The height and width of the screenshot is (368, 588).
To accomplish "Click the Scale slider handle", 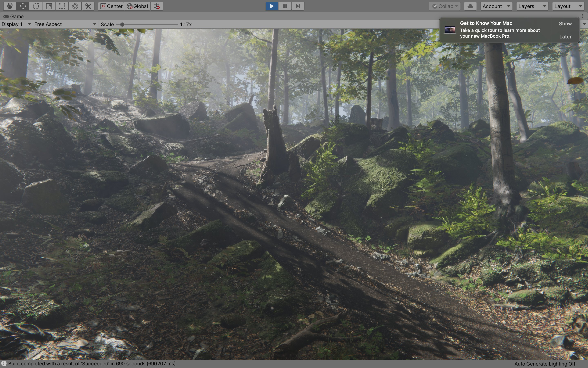I will point(122,24).
